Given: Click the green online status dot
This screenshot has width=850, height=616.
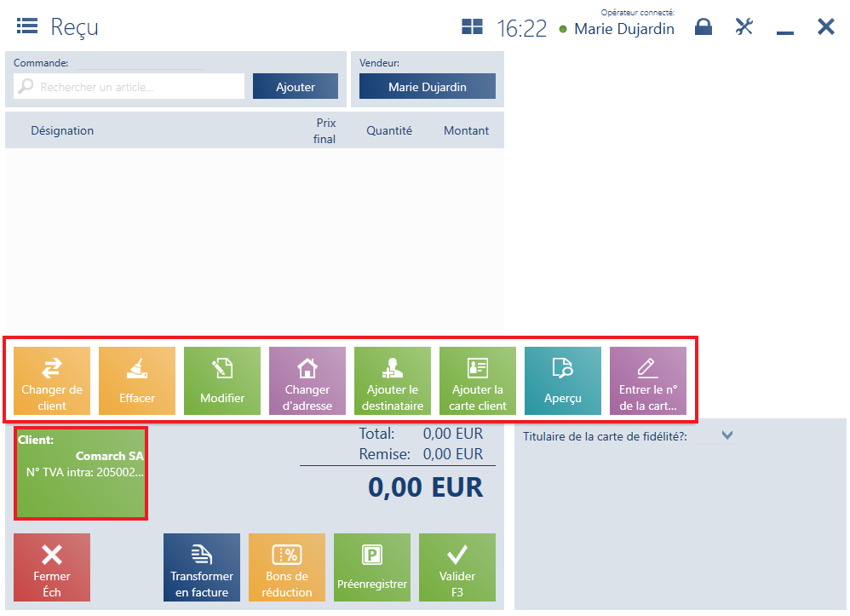Looking at the screenshot, I should (x=563, y=29).
